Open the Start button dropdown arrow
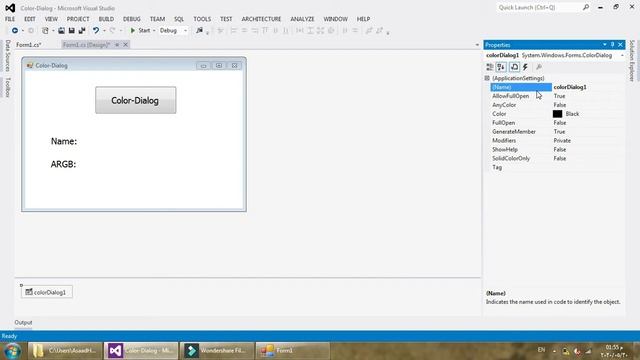The image size is (640, 360). (x=154, y=31)
